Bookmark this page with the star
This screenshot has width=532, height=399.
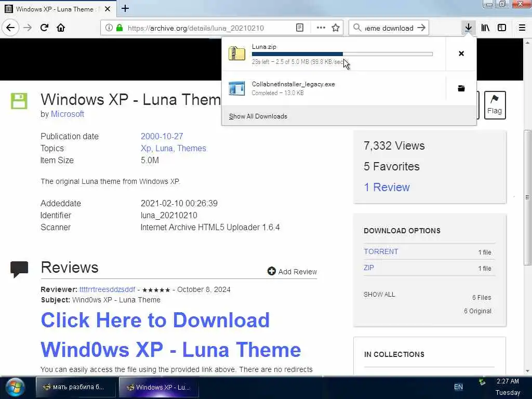[x=336, y=28]
